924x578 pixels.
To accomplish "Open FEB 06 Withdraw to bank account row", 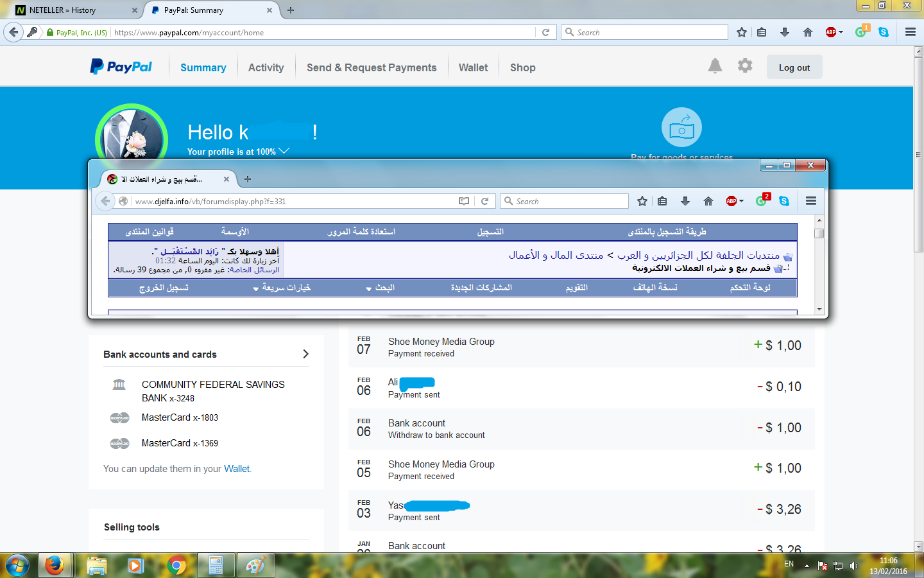I will 581,428.
